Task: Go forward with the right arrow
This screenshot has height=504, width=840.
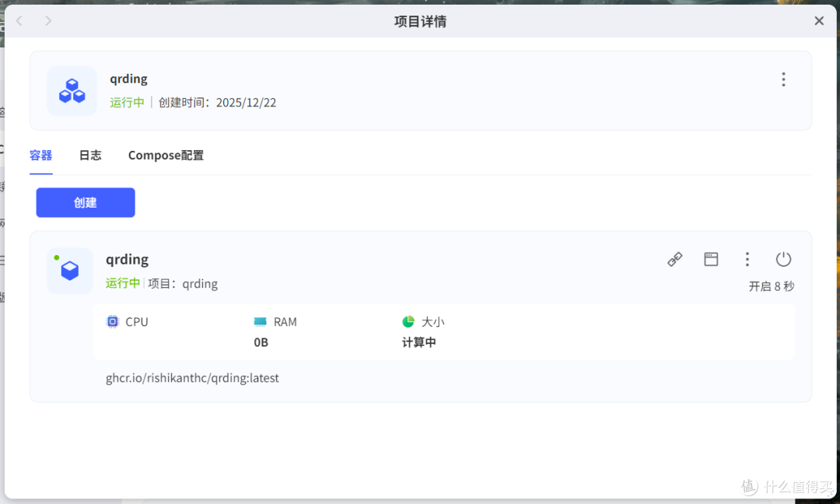Action: coord(48,21)
